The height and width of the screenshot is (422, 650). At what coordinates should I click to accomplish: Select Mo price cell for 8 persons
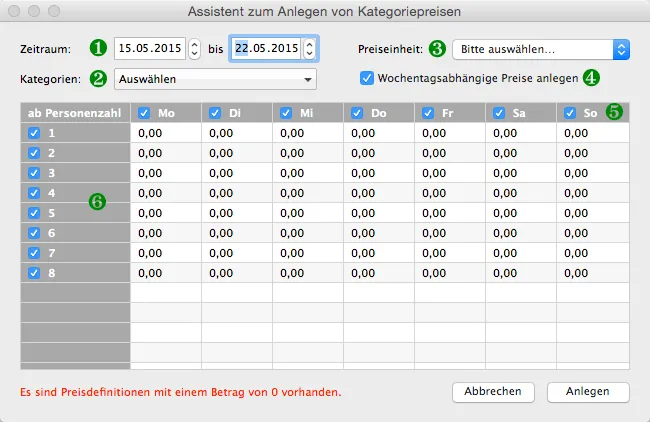tap(166, 273)
